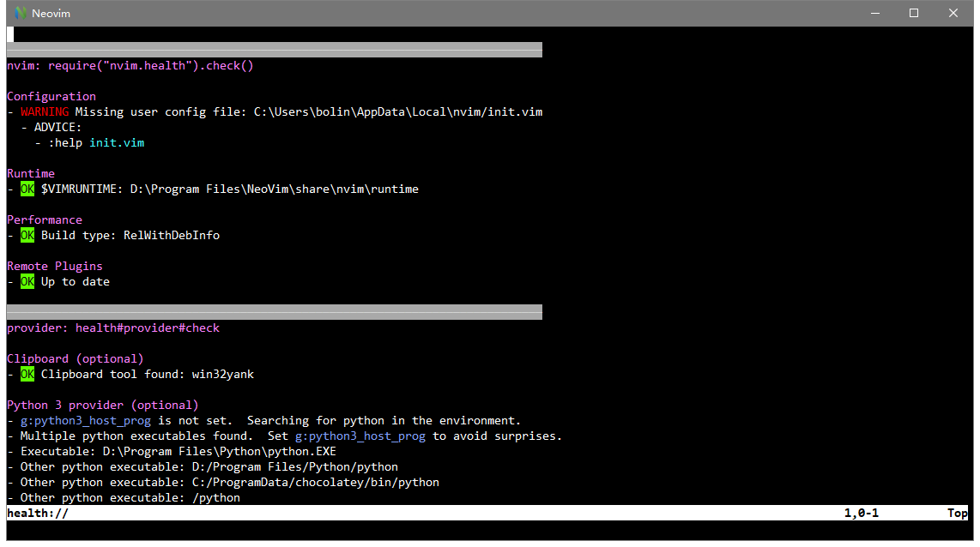The image size is (980, 547).
Task: Click the 'Runtime' section heading
Action: pyautogui.click(x=31, y=173)
